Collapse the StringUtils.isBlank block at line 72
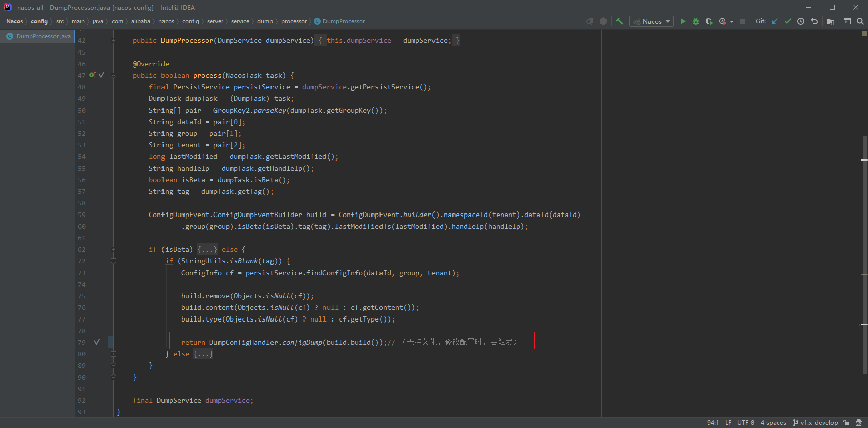Viewport: 868px width, 428px height. 113,261
